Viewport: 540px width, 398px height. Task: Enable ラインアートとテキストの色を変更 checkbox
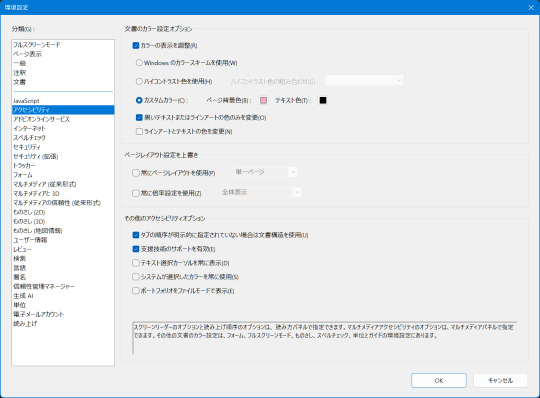[x=139, y=132]
